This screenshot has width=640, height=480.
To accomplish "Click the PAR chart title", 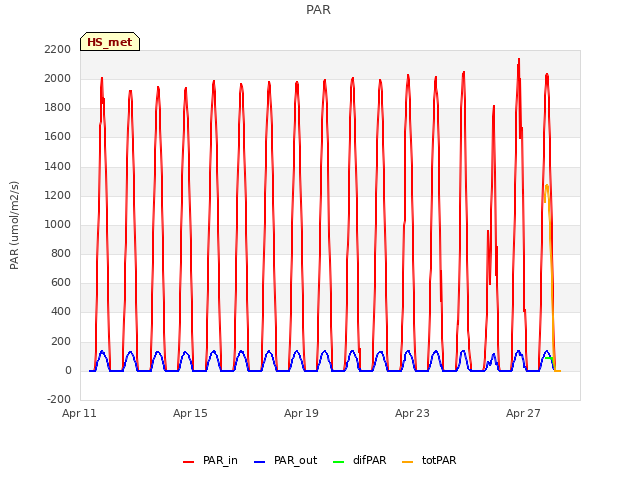I will pyautogui.click(x=318, y=10).
